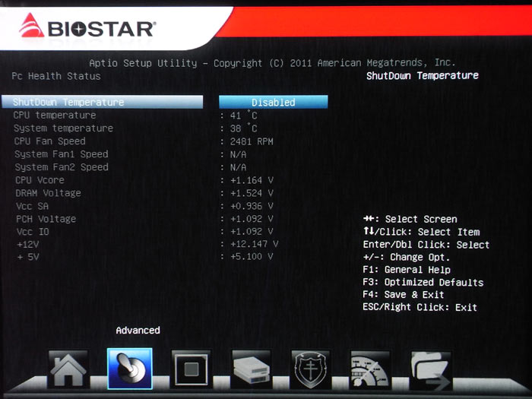
Task: Click the Pc Health Status heading
Action: click(x=56, y=76)
